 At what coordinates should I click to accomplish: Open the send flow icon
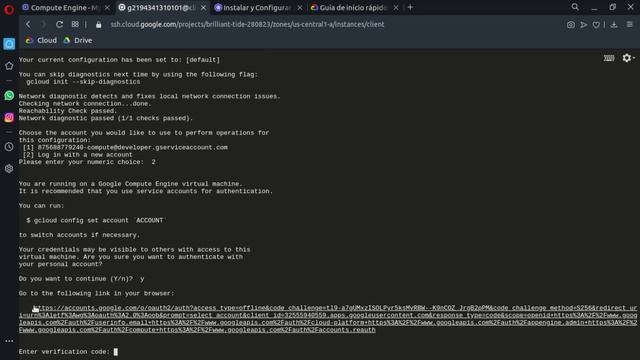click(x=584, y=25)
